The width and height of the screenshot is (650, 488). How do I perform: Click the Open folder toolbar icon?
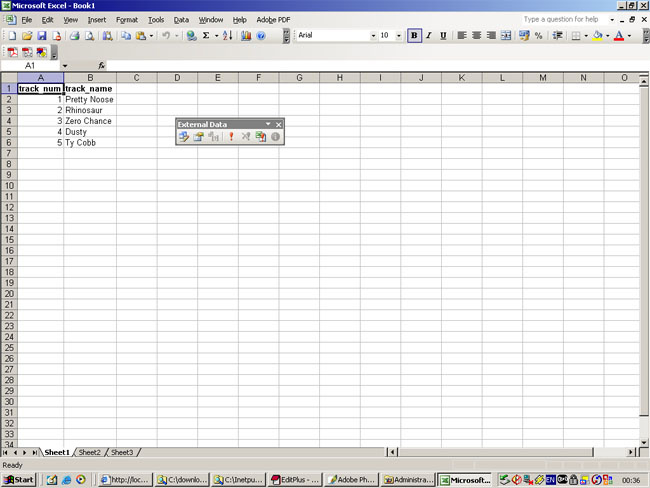point(27,36)
